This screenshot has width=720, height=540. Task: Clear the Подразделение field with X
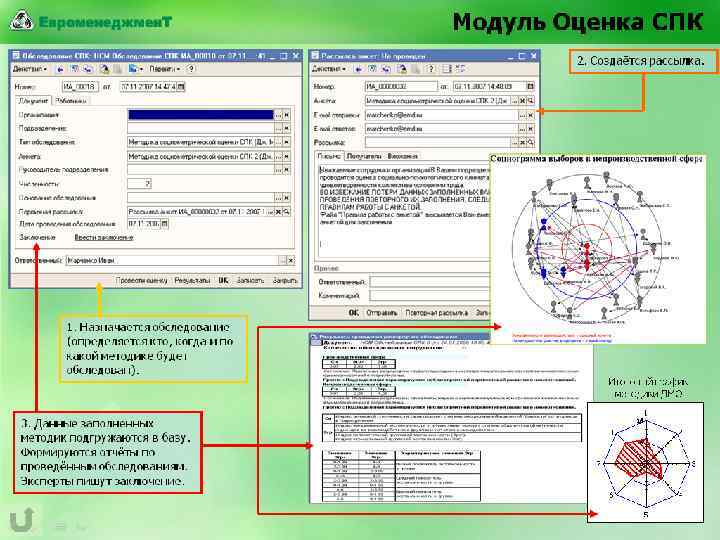tap(287, 129)
